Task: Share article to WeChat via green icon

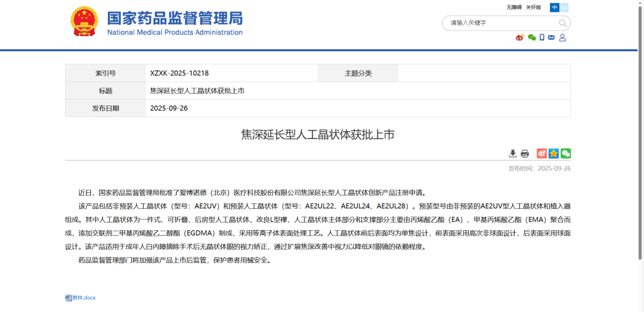Action: click(x=565, y=154)
